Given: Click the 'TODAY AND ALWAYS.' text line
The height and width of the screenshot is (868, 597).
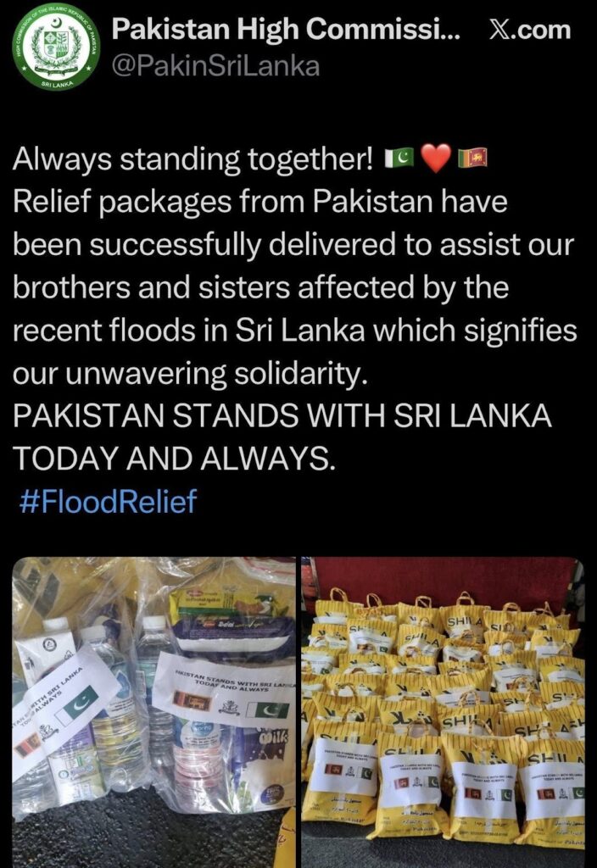Looking at the screenshot, I should [174, 458].
